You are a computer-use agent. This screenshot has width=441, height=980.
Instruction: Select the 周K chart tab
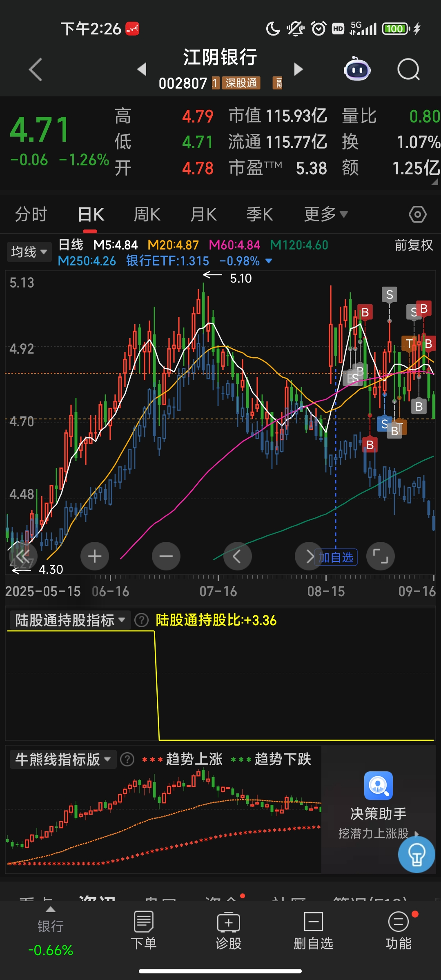(x=147, y=214)
